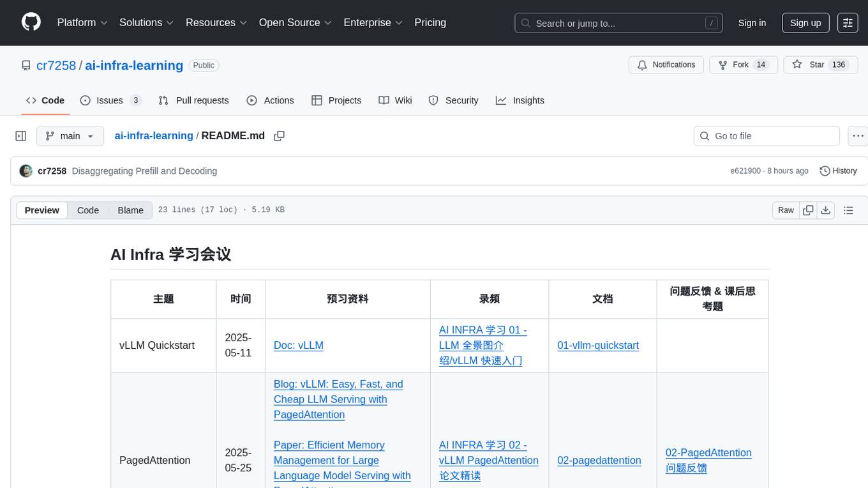Open the GitHub homepage logo

point(31,22)
